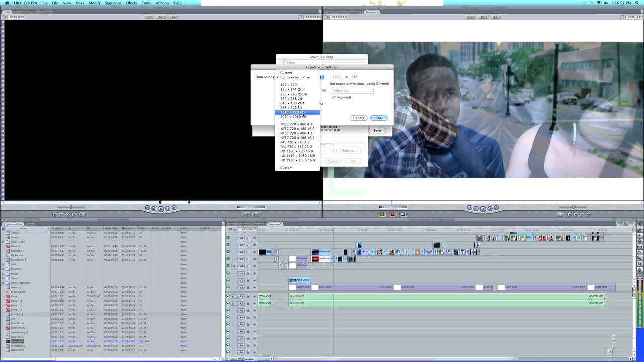Click the Wi-Fi icon in menu bar
This screenshot has height=362, width=644.
pos(599,3)
